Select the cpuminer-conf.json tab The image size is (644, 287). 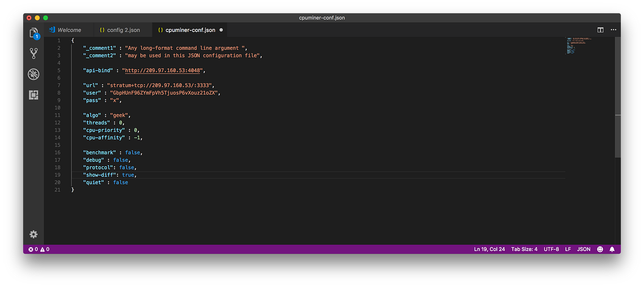190,30
